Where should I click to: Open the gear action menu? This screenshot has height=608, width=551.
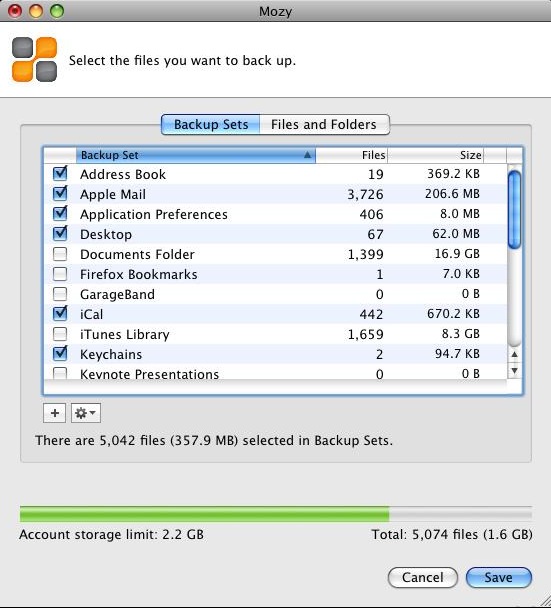[x=86, y=413]
